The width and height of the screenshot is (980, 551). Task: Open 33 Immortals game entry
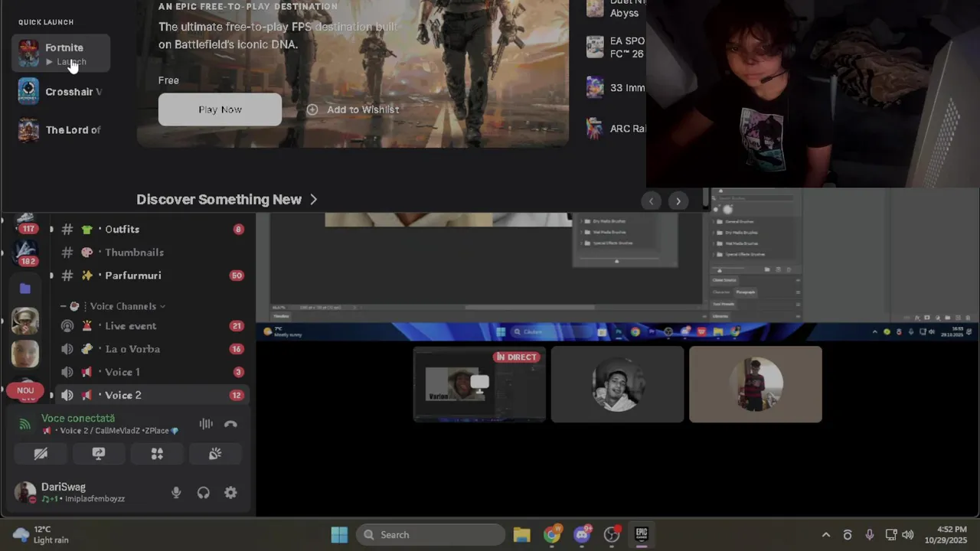[x=616, y=88]
